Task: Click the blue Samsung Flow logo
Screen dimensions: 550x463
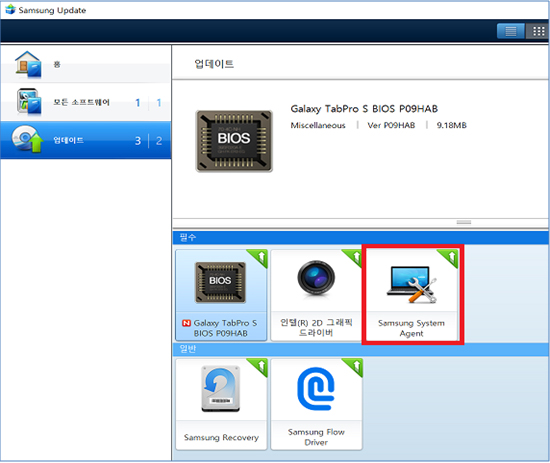Action: (316, 389)
